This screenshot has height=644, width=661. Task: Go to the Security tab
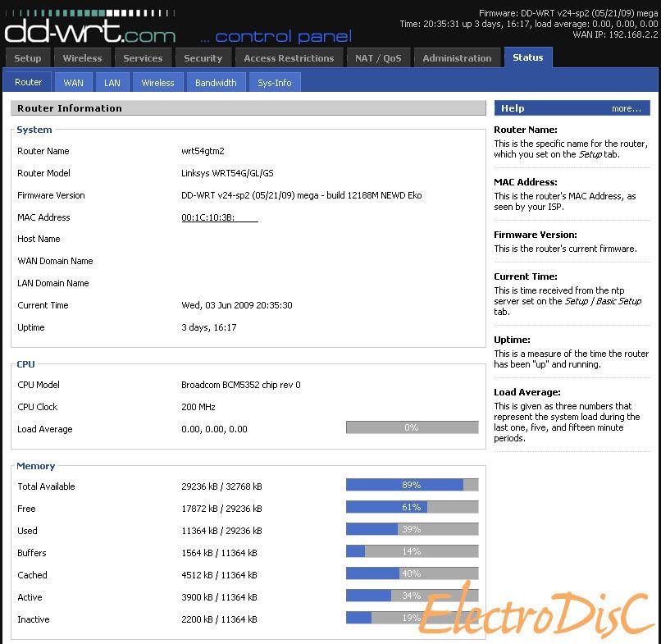(203, 58)
